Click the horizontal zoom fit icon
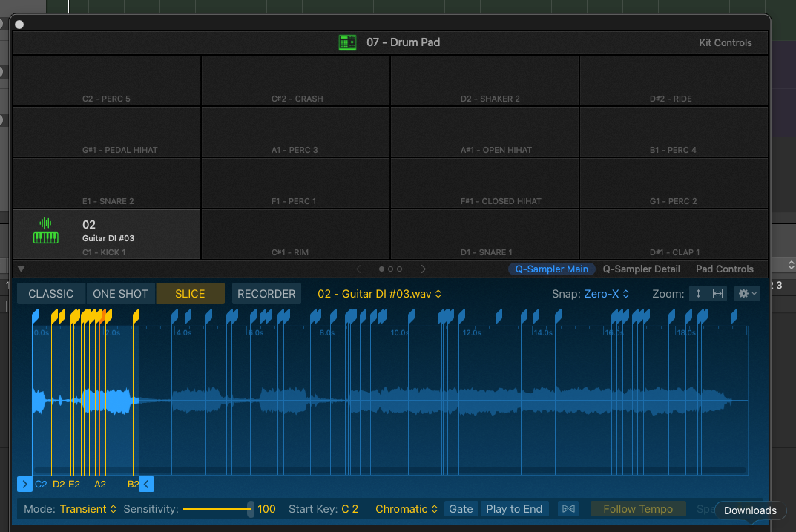796x532 pixels. pos(718,293)
